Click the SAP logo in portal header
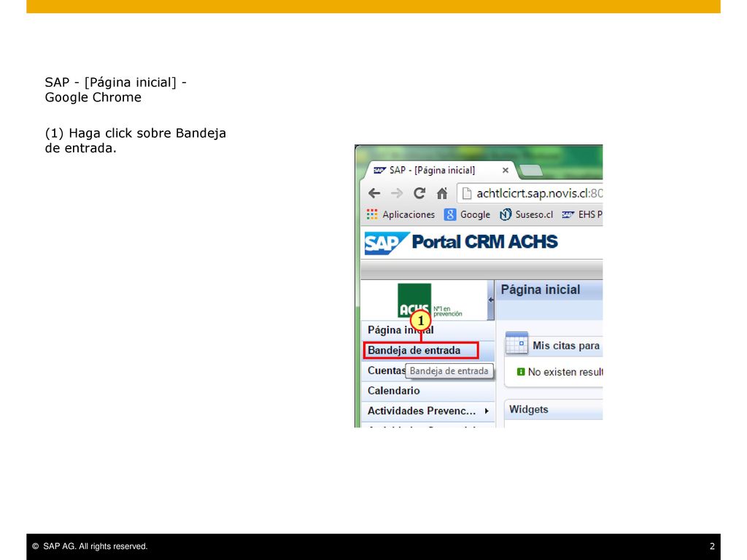747x560 pixels. click(387, 243)
